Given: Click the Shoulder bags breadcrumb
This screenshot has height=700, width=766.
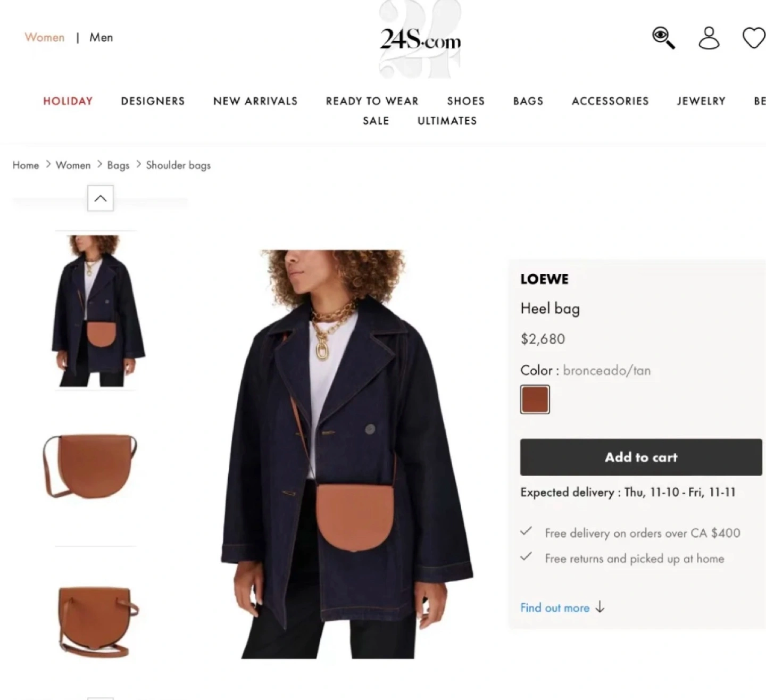Looking at the screenshot, I should [178, 165].
